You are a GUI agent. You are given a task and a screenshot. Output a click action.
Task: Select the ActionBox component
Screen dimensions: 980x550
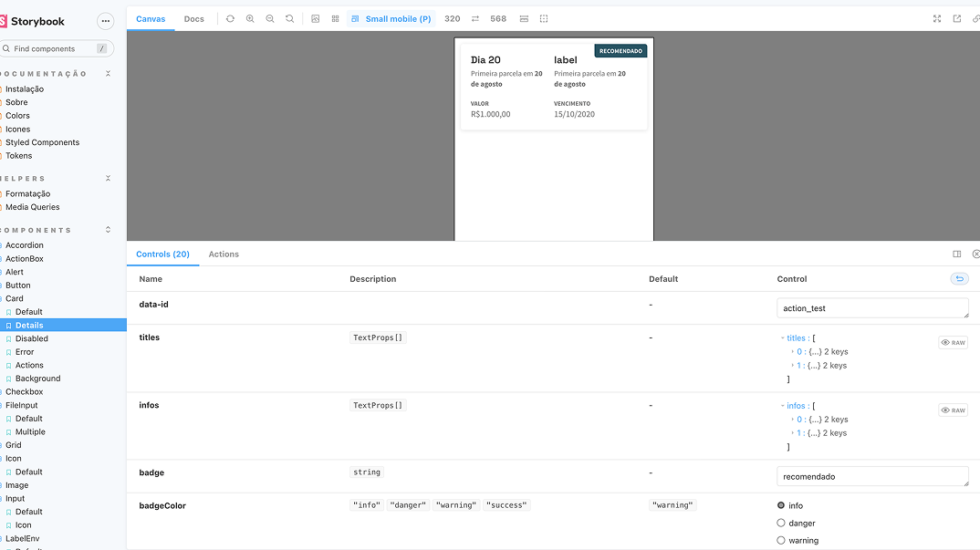pyautogui.click(x=25, y=259)
